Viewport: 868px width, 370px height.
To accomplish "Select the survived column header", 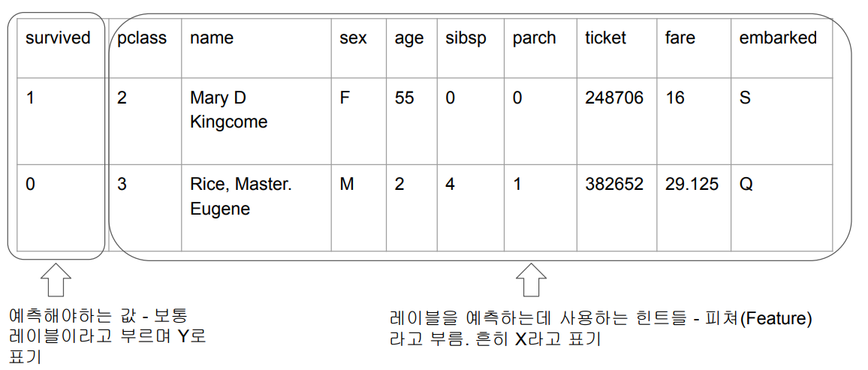I will point(58,38).
